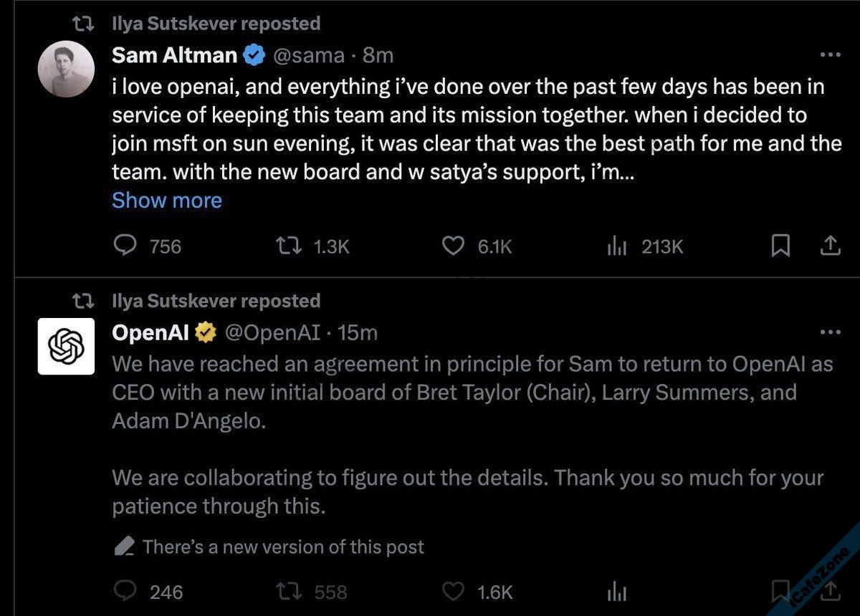Open more options on the OpenAI post
The height and width of the screenshot is (616, 860).
(x=830, y=332)
